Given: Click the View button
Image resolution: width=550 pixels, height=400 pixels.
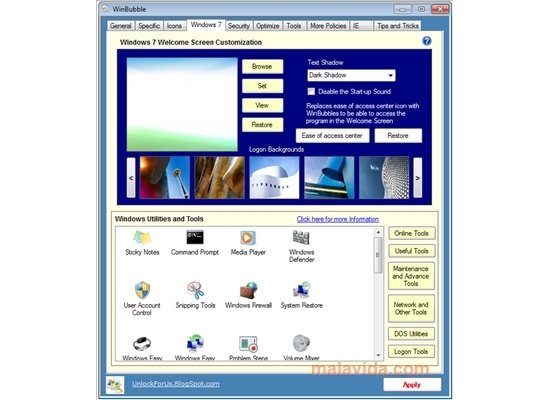Looking at the screenshot, I should 262,105.
